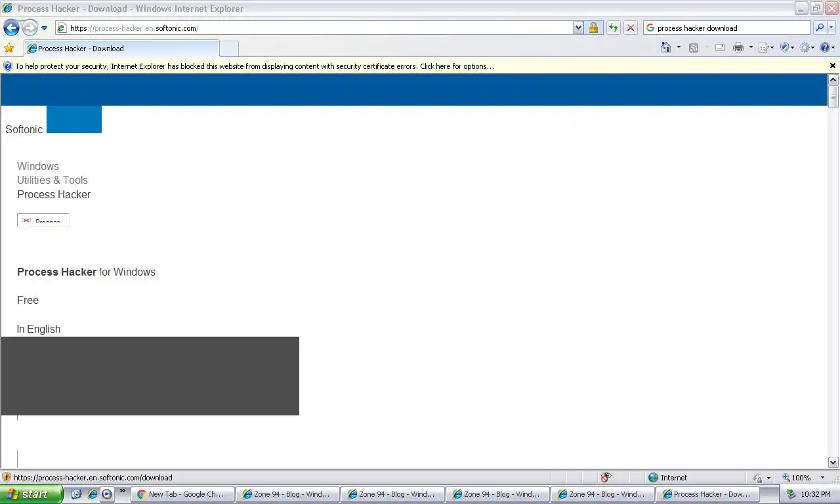Click the system tray network icon

791,494
